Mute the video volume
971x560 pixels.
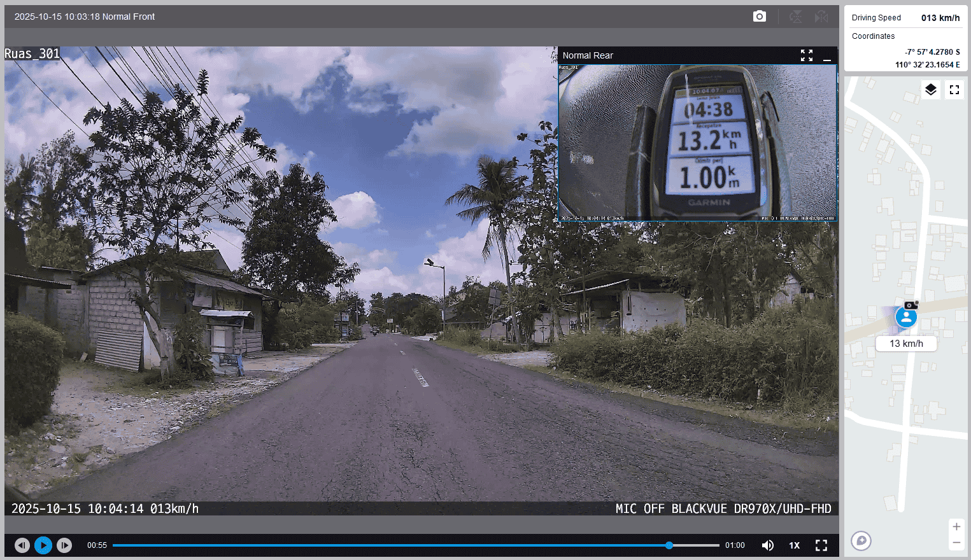point(768,545)
